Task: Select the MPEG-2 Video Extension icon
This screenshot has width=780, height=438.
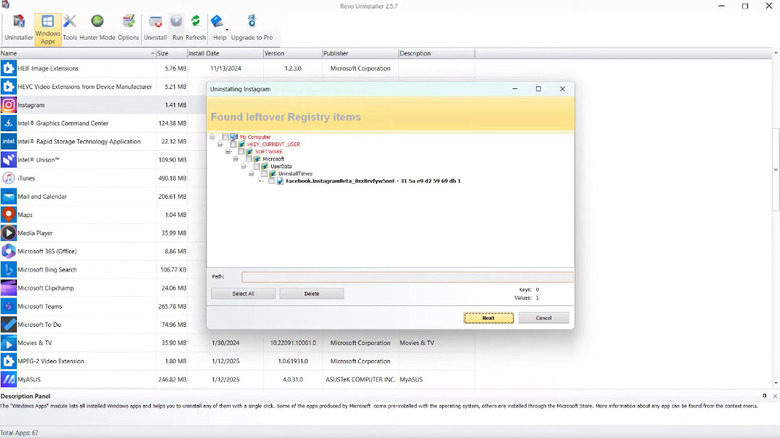Action: [8, 361]
